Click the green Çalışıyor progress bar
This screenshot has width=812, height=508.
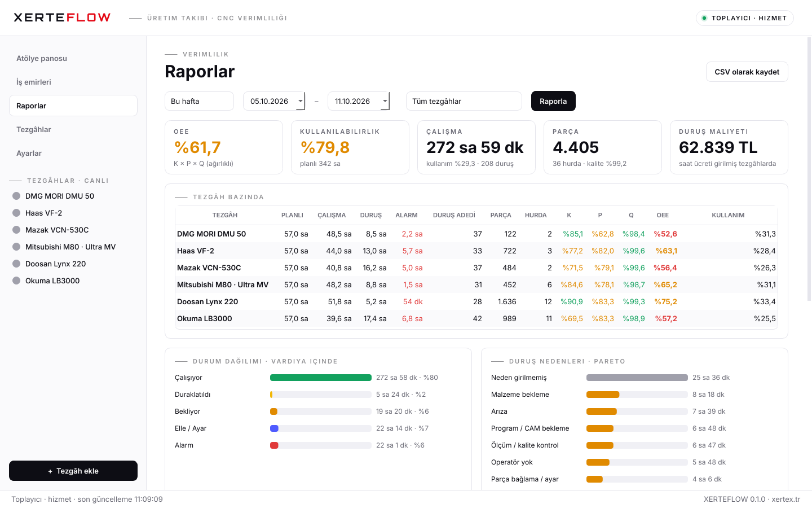[x=321, y=378]
